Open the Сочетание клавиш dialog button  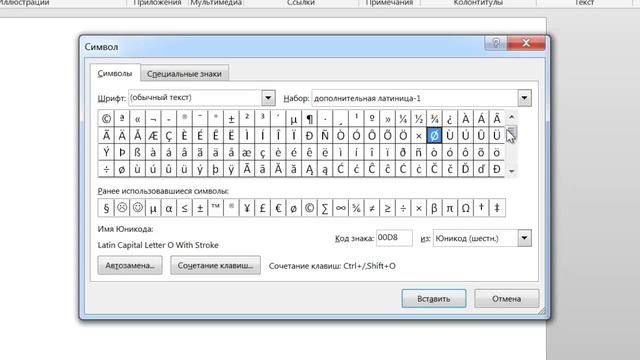(x=216, y=265)
